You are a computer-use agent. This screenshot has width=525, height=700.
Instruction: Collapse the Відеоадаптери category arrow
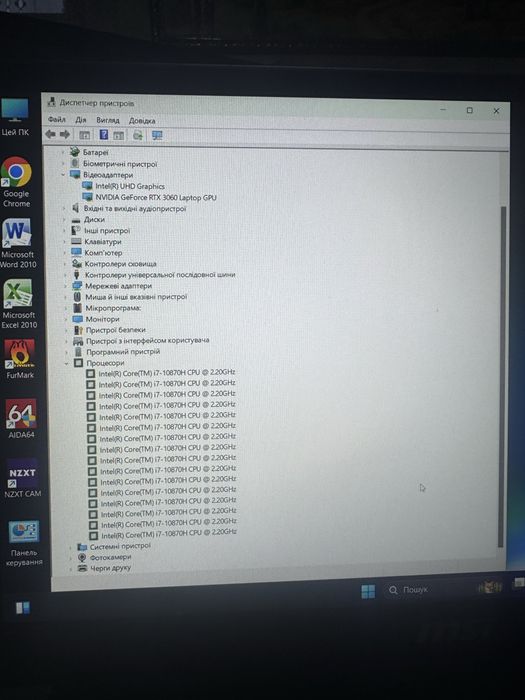tap(63, 175)
